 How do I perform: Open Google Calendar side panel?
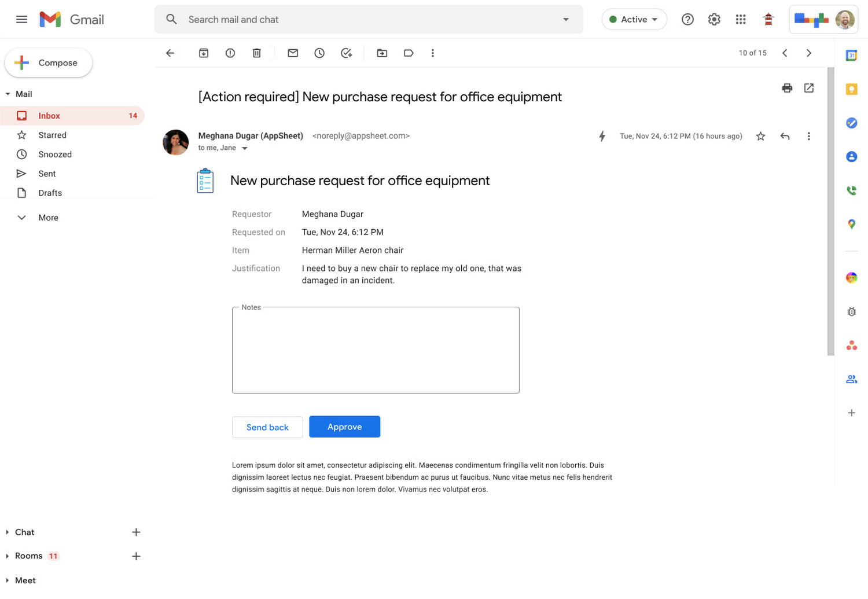click(x=851, y=56)
